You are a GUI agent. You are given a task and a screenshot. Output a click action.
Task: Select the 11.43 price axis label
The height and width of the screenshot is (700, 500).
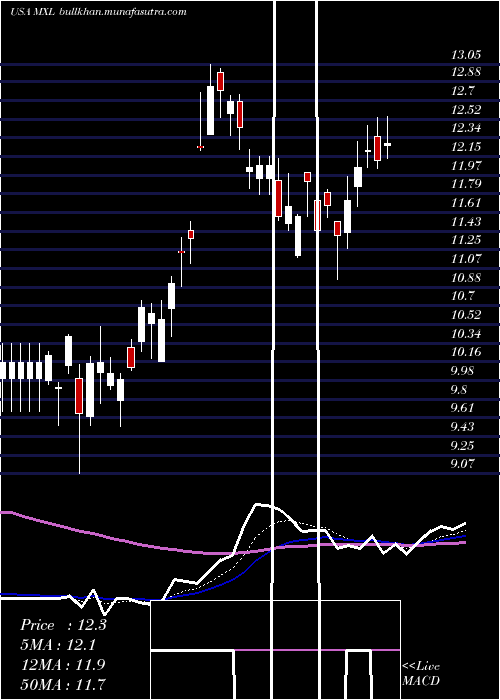[466, 222]
